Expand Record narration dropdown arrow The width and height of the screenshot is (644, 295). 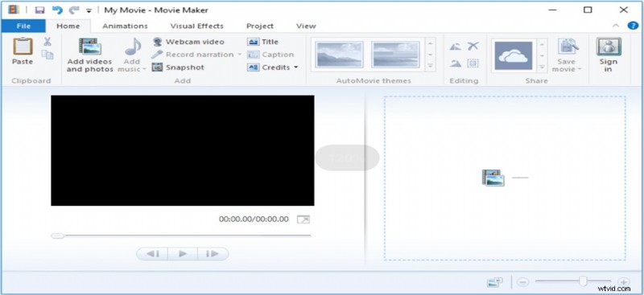239,55
